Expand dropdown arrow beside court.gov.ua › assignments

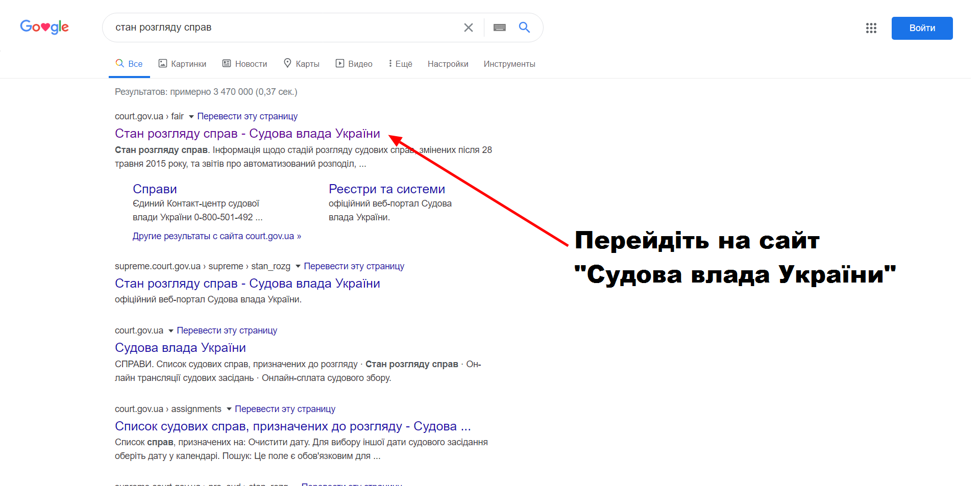coord(229,409)
